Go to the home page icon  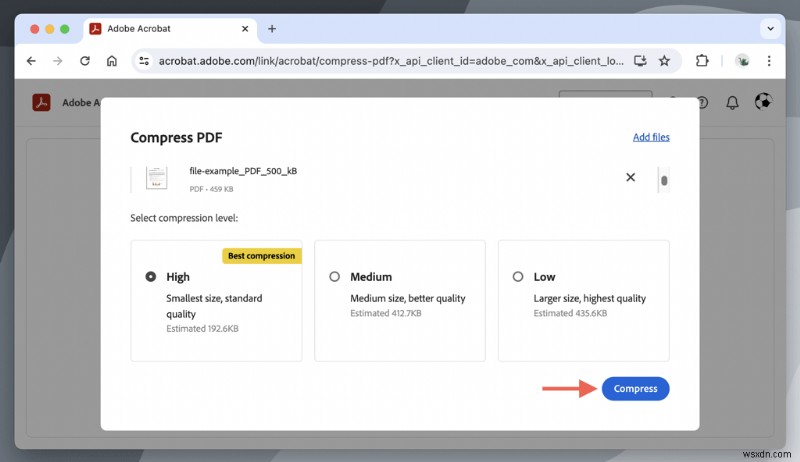112,61
